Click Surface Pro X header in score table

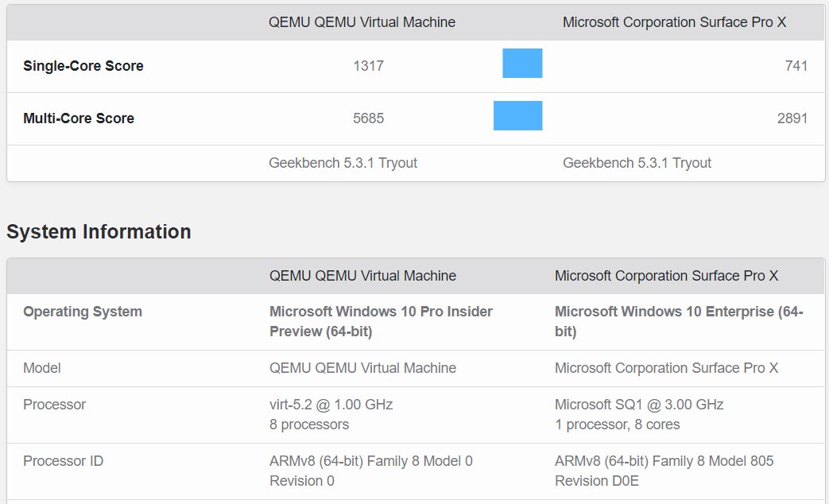674,22
